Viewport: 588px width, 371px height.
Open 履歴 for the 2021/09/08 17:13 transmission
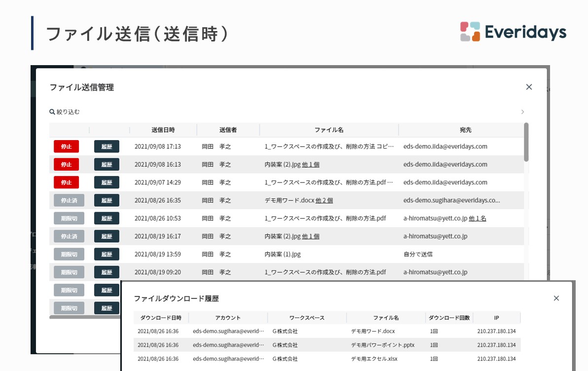click(106, 147)
